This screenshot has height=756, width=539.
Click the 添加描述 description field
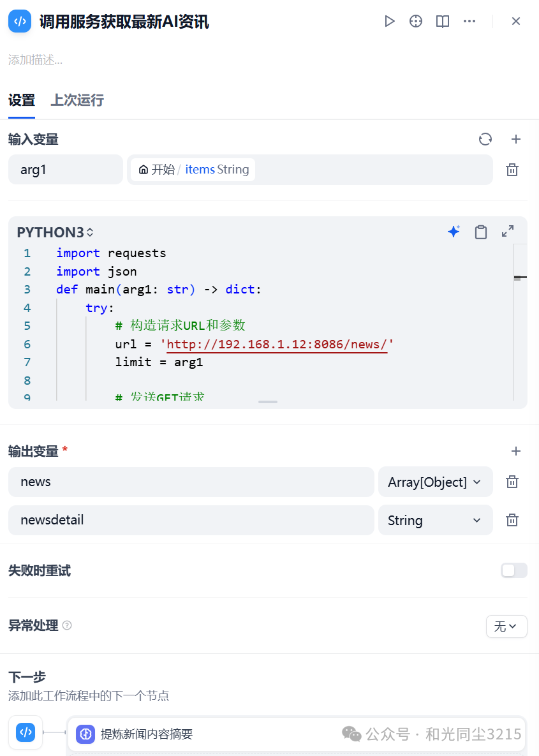click(35, 60)
